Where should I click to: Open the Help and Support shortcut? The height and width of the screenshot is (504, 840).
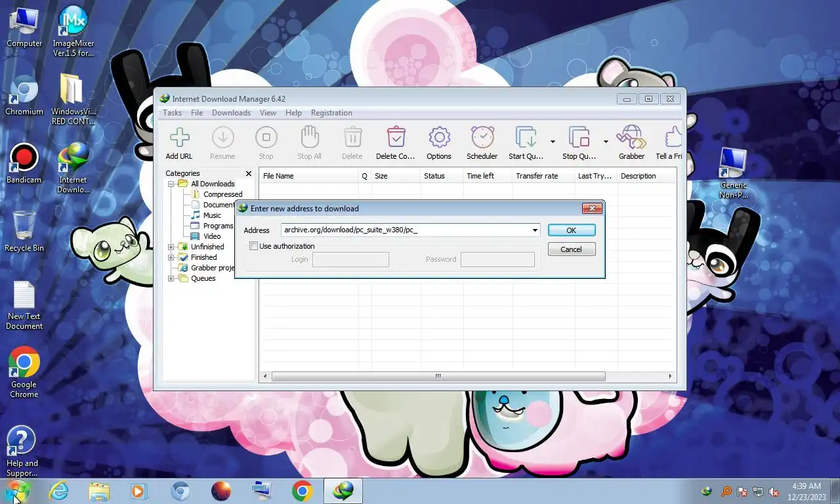point(22,451)
